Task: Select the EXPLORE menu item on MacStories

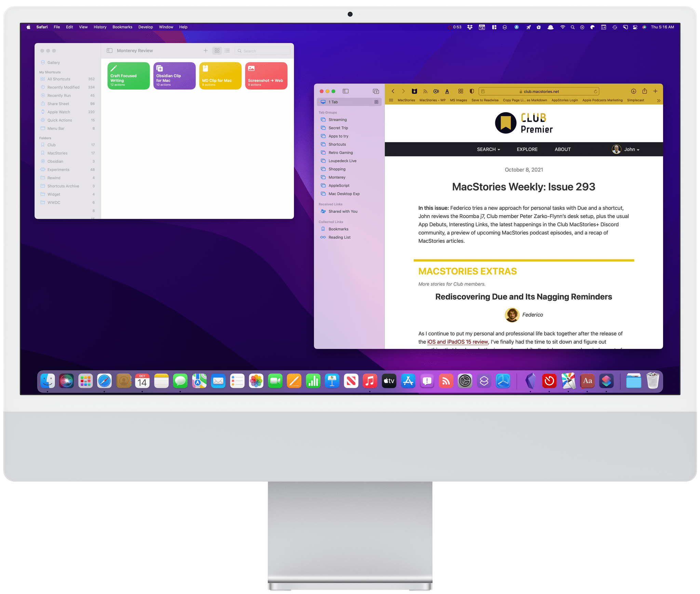Action: 527,149
